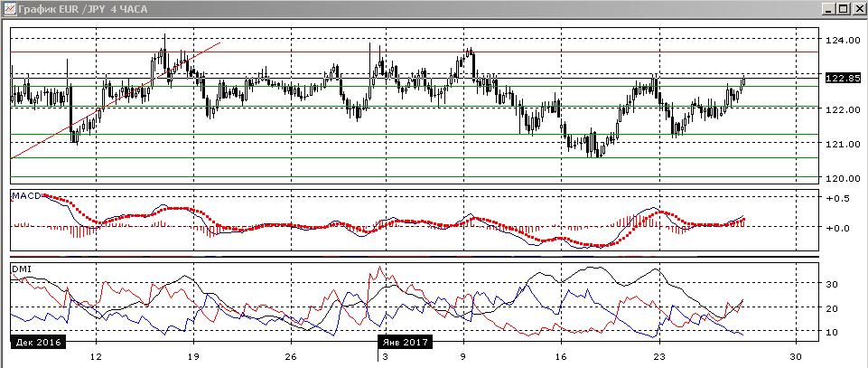Select date 23 on the time axis

tap(659, 355)
